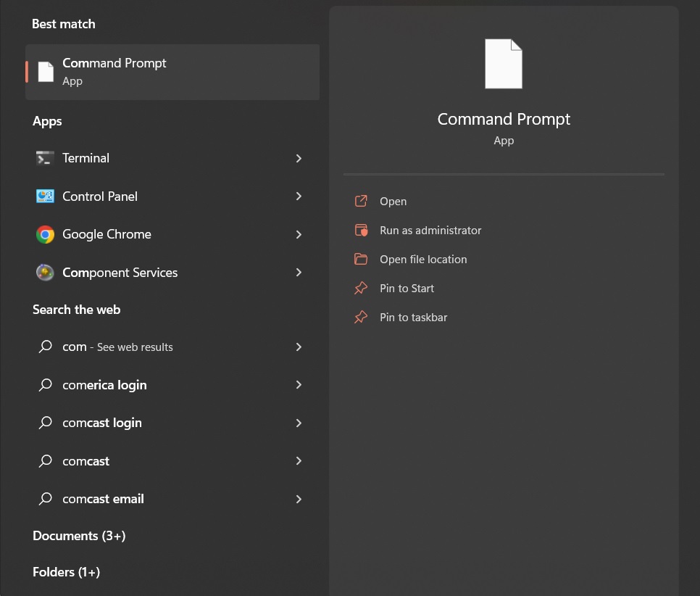Click the Control Panel icon
This screenshot has height=596, width=700.
(45, 196)
